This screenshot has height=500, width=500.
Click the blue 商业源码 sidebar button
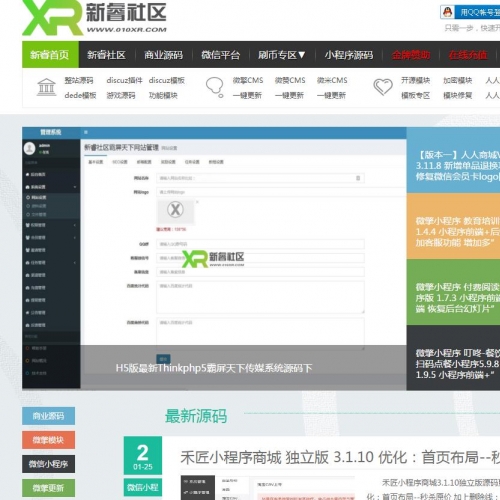(48, 416)
